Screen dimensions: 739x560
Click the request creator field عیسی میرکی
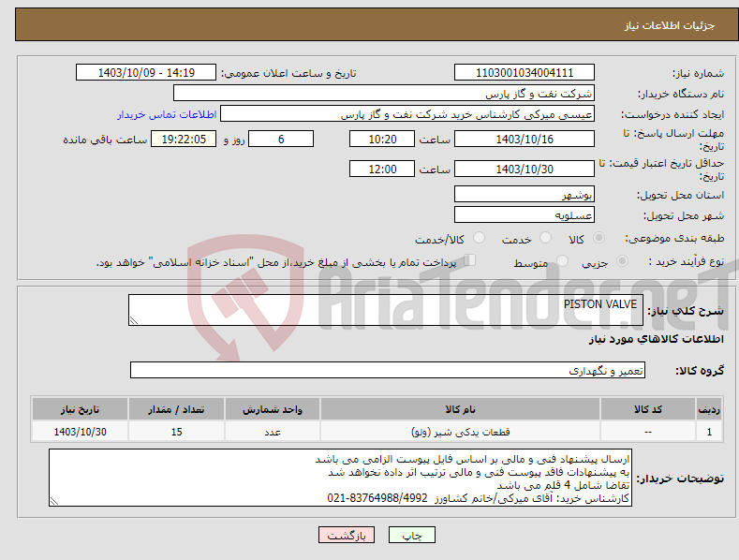coord(407,114)
